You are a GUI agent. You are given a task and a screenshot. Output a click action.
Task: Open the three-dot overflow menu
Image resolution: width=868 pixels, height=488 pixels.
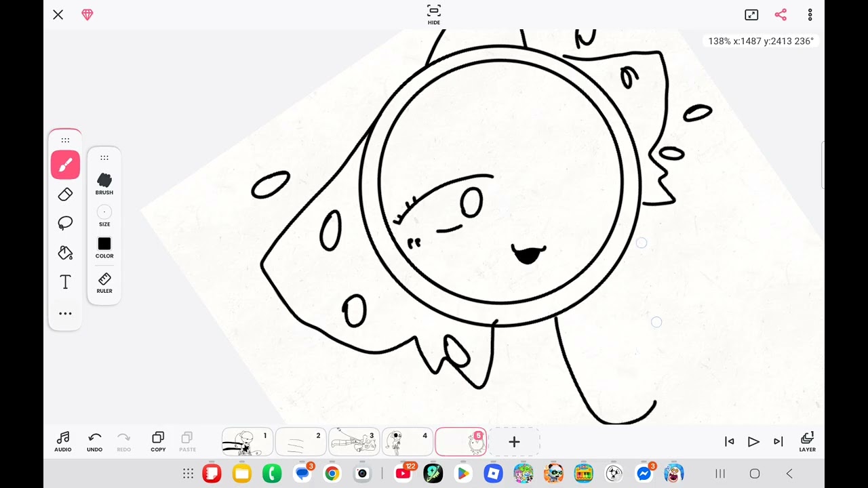(810, 15)
